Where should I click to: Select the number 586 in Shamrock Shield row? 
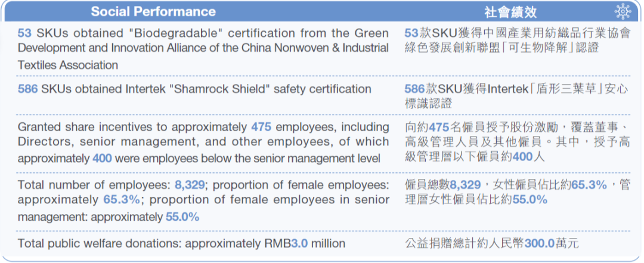[28, 89]
